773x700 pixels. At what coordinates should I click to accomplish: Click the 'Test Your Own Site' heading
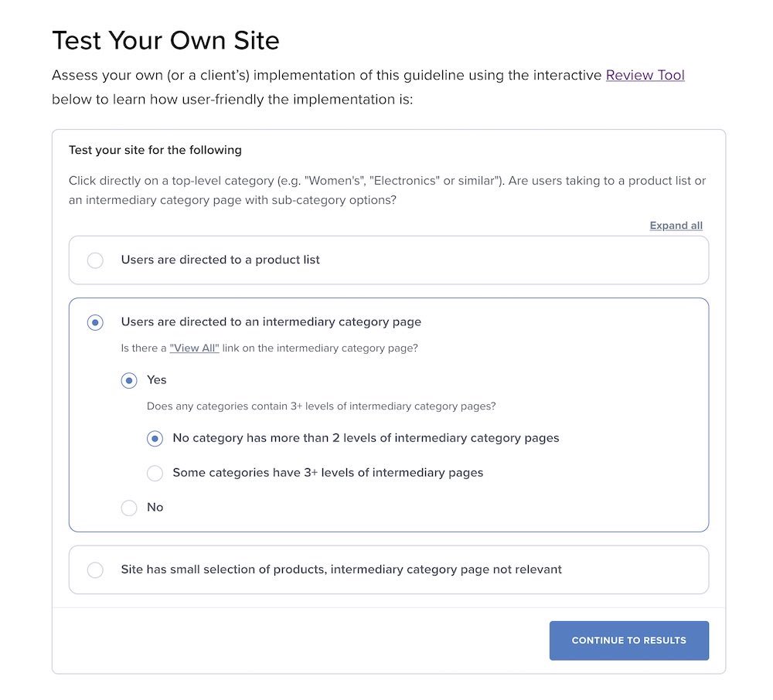pos(165,40)
